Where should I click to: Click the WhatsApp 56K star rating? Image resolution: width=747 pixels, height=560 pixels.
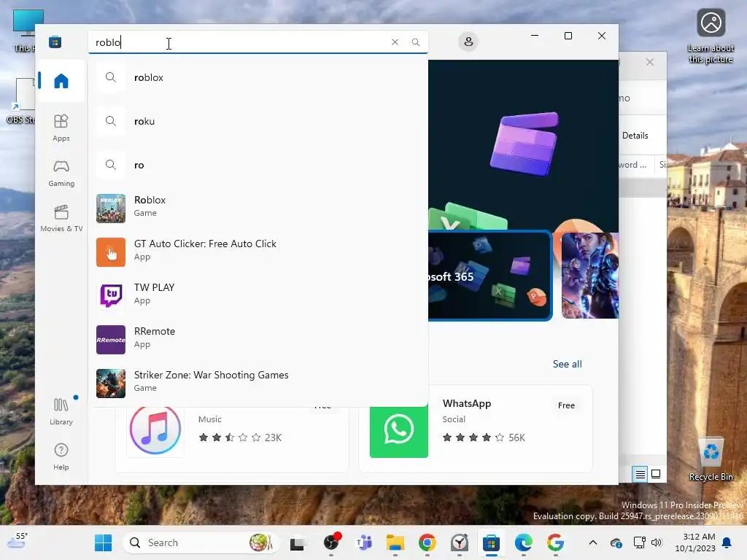[x=483, y=437]
